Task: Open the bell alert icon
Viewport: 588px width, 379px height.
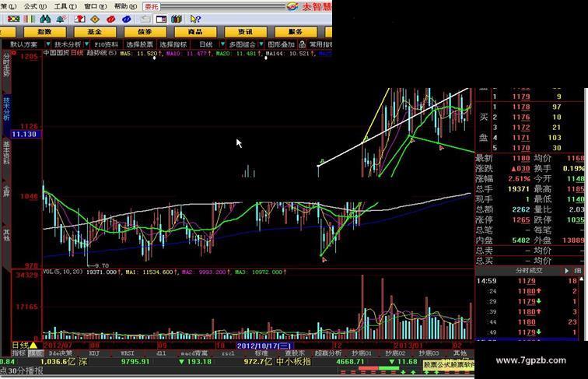Action: point(61,19)
